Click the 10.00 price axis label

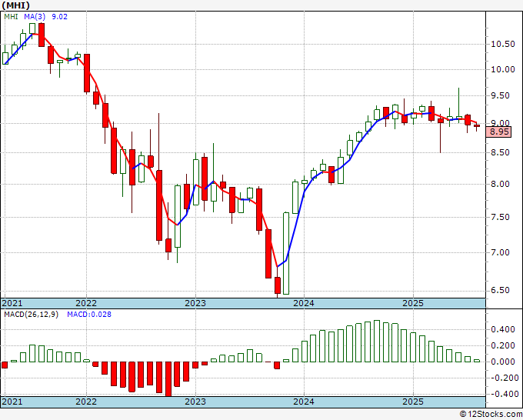(503, 69)
